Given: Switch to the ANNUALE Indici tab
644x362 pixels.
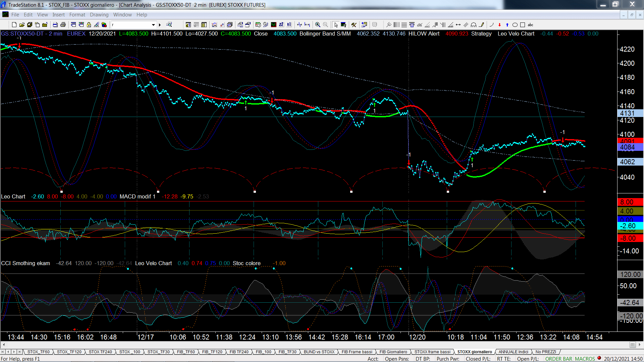Looking at the screenshot, I should 513,352.
